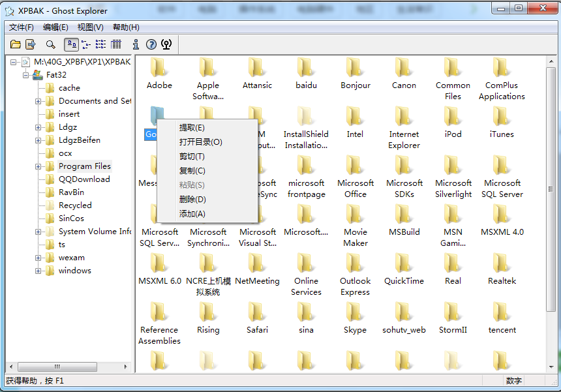The image size is (561, 392).
Task: Switch to large icons view
Action: point(72,44)
